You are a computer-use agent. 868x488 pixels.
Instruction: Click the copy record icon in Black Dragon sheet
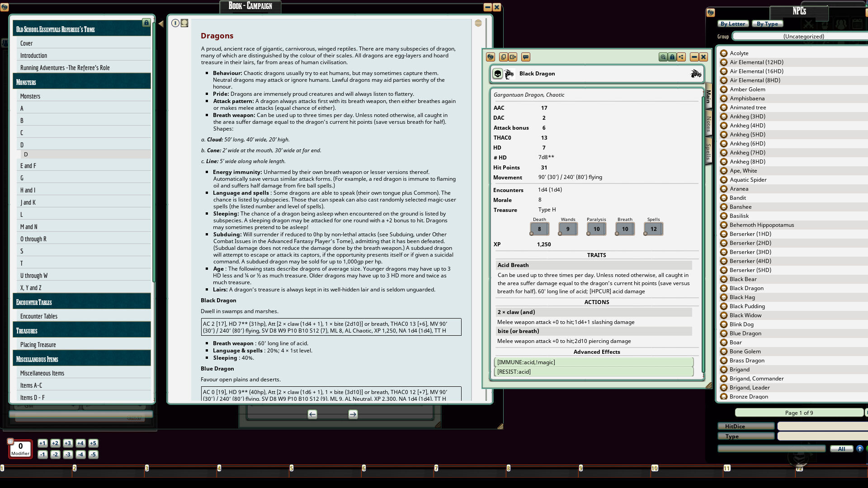503,57
